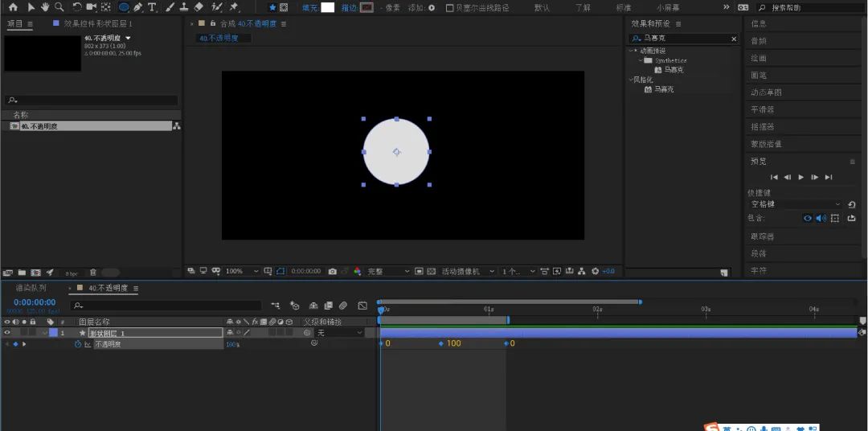Open the 完整 resolution dropdown
Screen dimensions: 868x431
(x=388, y=272)
